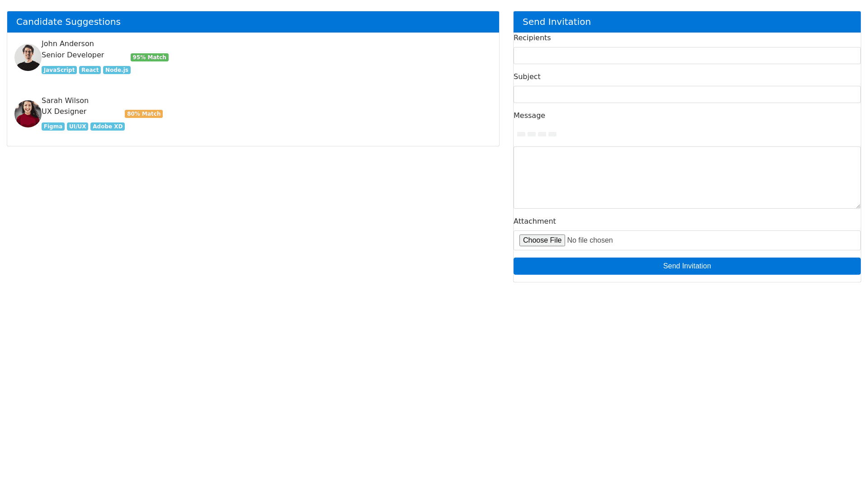This screenshot has height=488, width=868.
Task: Click John Anderson's avatar photo
Action: pyautogui.click(x=28, y=57)
